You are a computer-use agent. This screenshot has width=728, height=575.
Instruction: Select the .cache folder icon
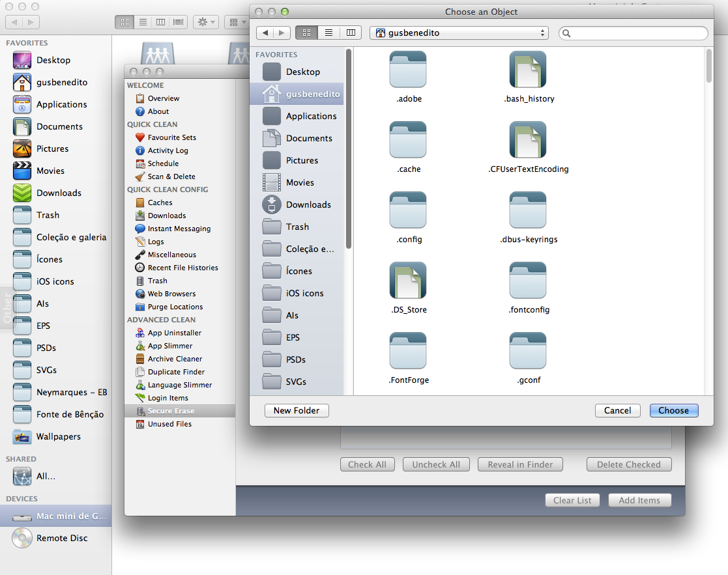pos(407,140)
